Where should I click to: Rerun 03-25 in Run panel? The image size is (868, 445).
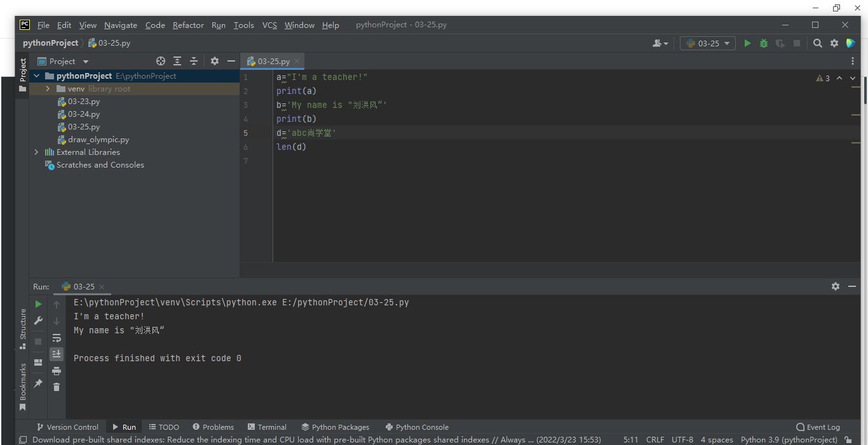pyautogui.click(x=38, y=305)
